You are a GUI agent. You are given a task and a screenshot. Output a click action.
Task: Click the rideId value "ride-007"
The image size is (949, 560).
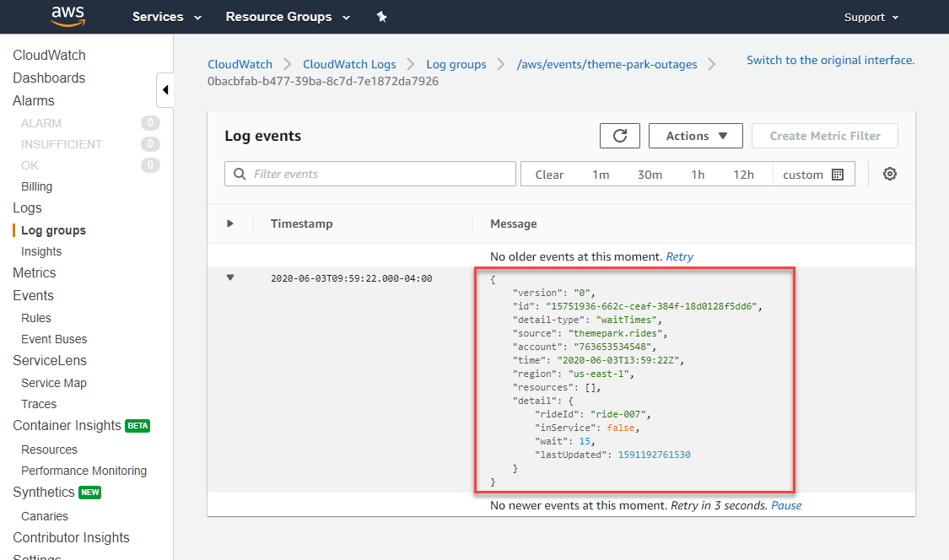(618, 415)
